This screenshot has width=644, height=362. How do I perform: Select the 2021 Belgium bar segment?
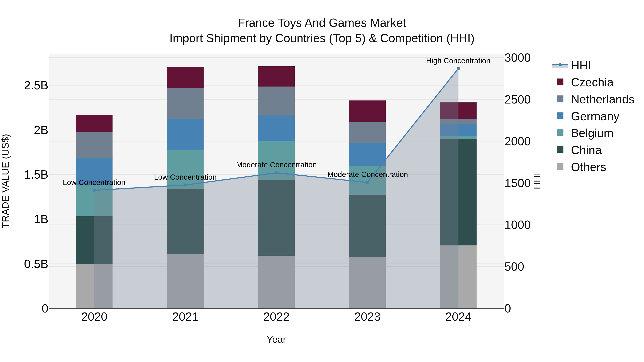pos(185,169)
